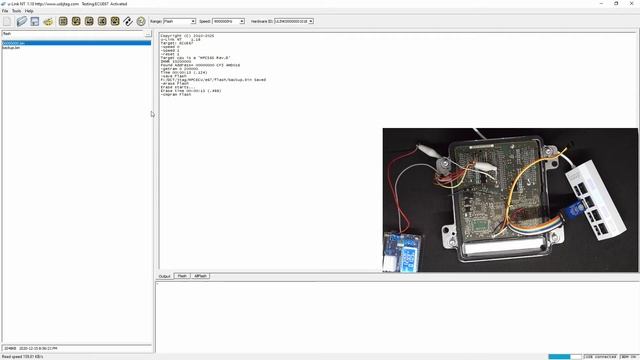Click the link/connect chain toolbar icon
The image size is (640, 360).
pyautogui.click(x=128, y=21)
